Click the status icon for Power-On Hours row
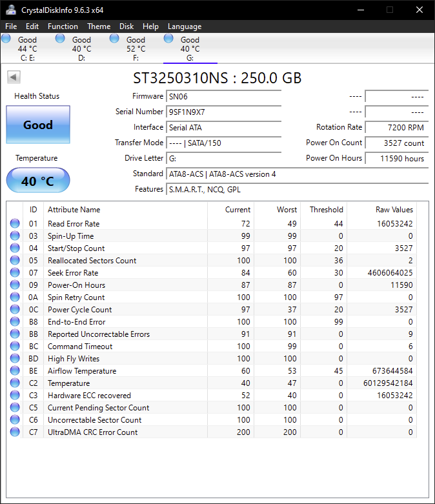435x504 pixels. click(15, 285)
